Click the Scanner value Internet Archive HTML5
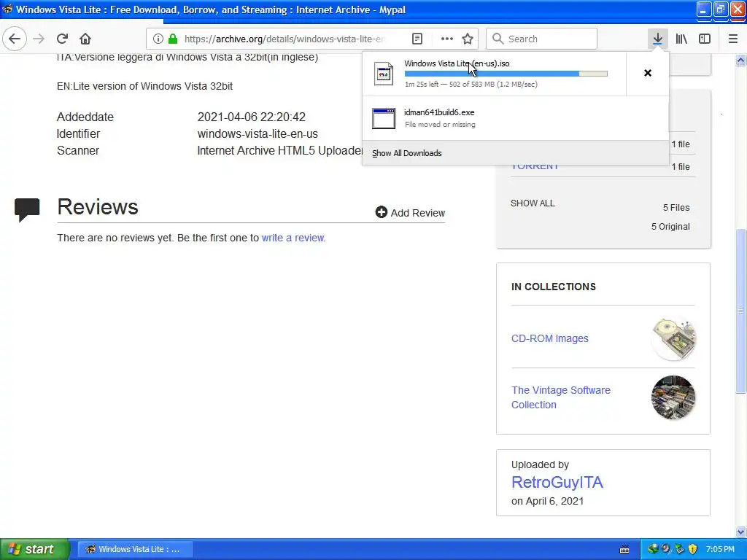The height and width of the screenshot is (560, 747). click(279, 150)
